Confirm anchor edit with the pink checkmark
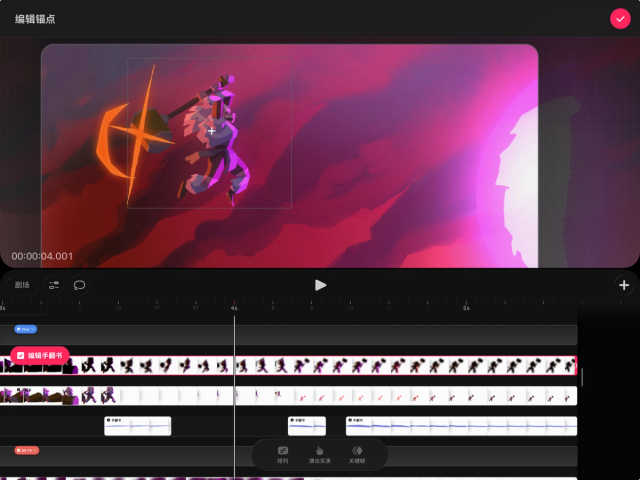Viewport: 640px width, 480px height. click(620, 19)
